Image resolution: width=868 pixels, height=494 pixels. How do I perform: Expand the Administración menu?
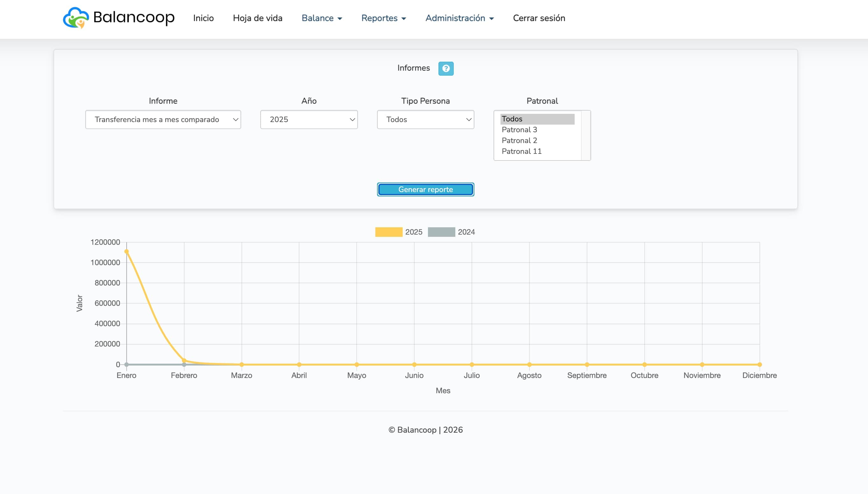[x=459, y=18]
